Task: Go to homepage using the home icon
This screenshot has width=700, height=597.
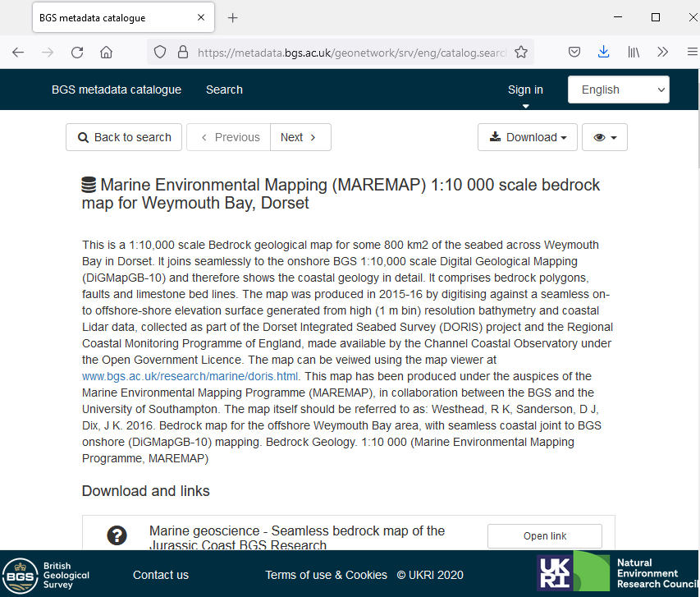Action: [106, 51]
